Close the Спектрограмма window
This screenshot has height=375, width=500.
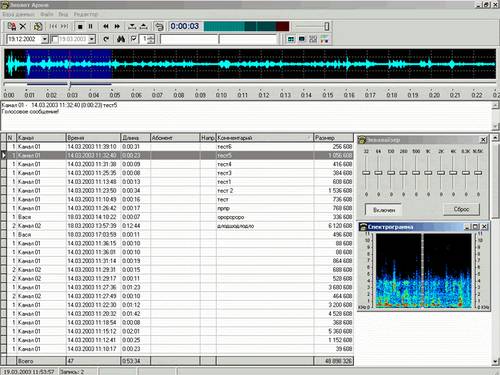(x=484, y=227)
